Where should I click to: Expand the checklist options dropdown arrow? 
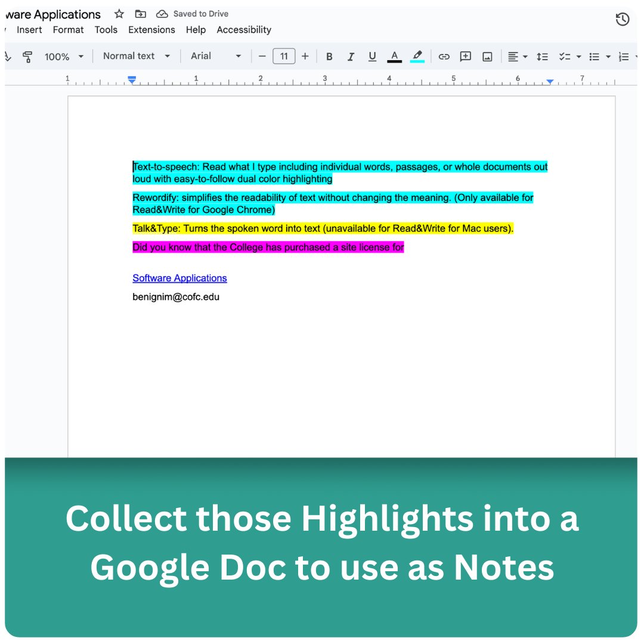578,57
